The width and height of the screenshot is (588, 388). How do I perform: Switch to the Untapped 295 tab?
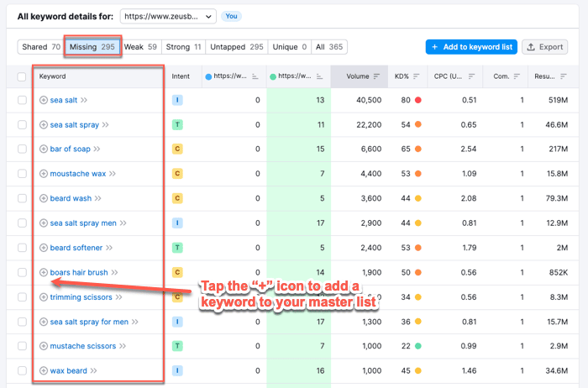point(236,47)
